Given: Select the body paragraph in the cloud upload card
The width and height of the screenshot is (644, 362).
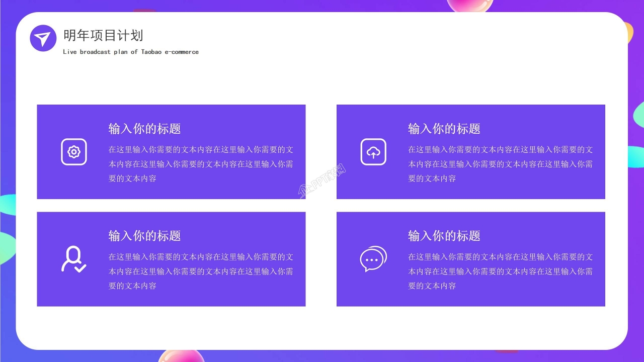Looking at the screenshot, I should pyautogui.click(x=501, y=164).
